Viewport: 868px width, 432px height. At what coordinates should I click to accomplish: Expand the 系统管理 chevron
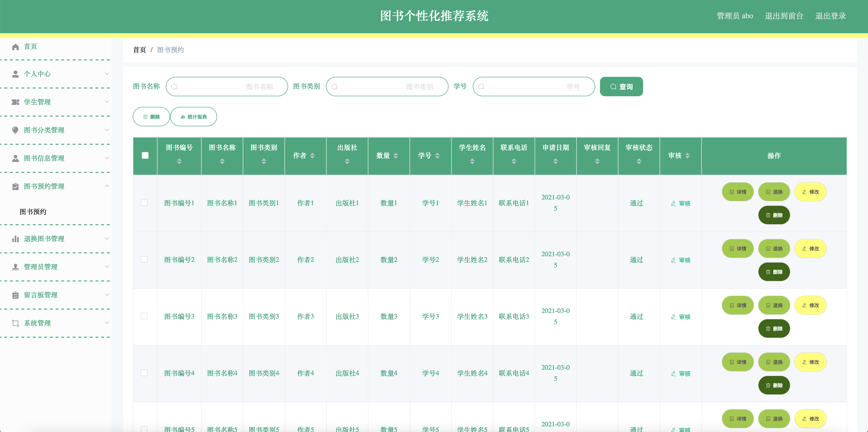(x=107, y=323)
